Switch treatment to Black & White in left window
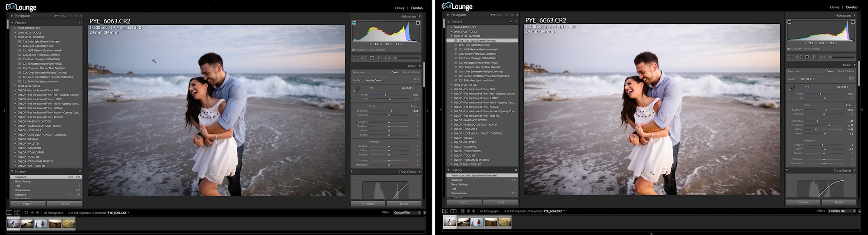Screen dimensions: 868x235 [x=411, y=72]
